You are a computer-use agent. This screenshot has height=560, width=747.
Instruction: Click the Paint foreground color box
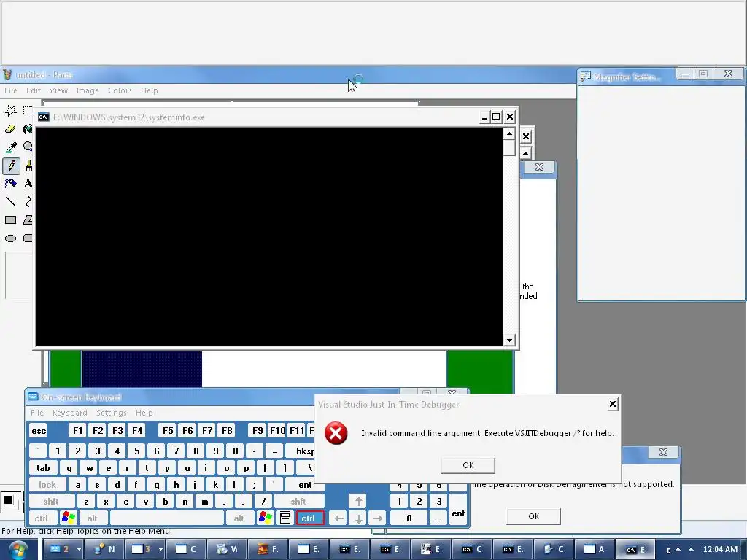pyautogui.click(x=9, y=500)
